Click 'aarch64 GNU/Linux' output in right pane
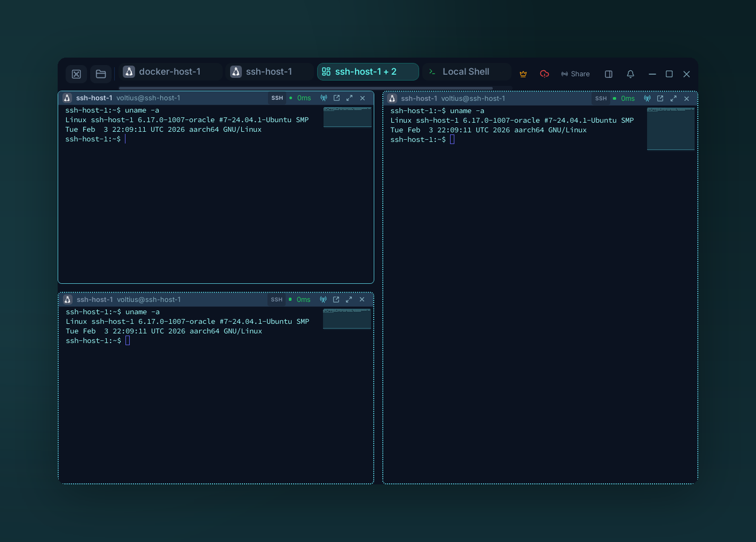 (550, 130)
